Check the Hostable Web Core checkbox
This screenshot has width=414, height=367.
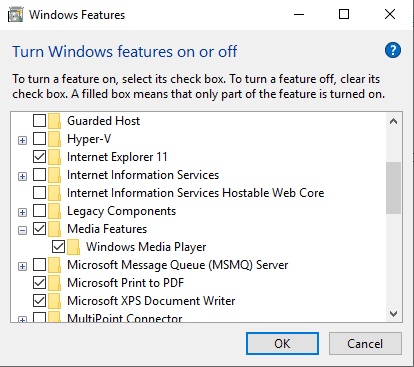[39, 193]
